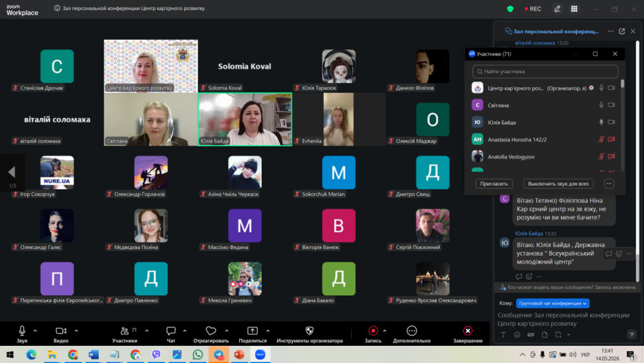The image size is (644, 363).
Task: Click the red Завершение end meeting icon
Action: 467,331
